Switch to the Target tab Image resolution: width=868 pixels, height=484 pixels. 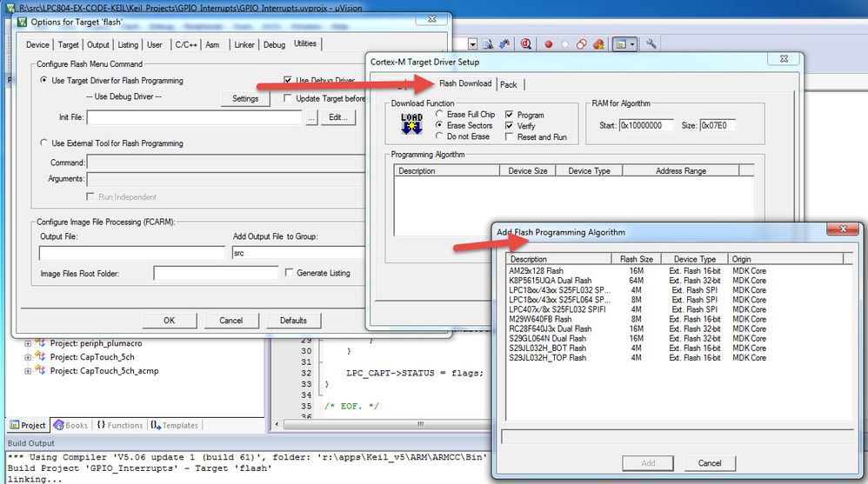point(68,45)
